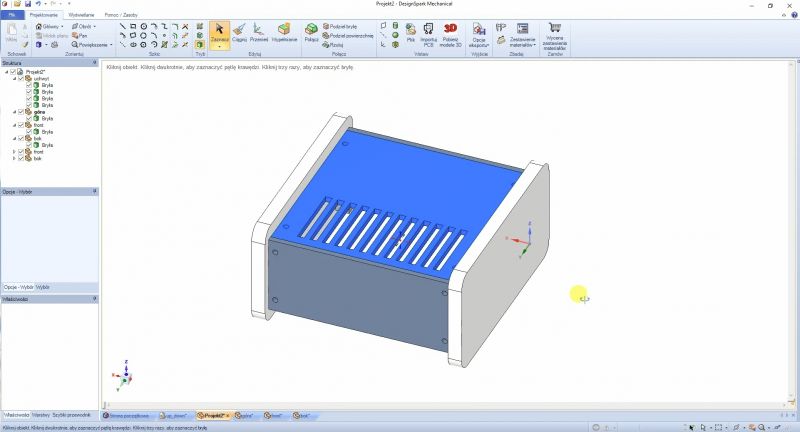Screen dimensions: 800x432
Task: Click the undo arrow icon
Action: coord(38,4)
